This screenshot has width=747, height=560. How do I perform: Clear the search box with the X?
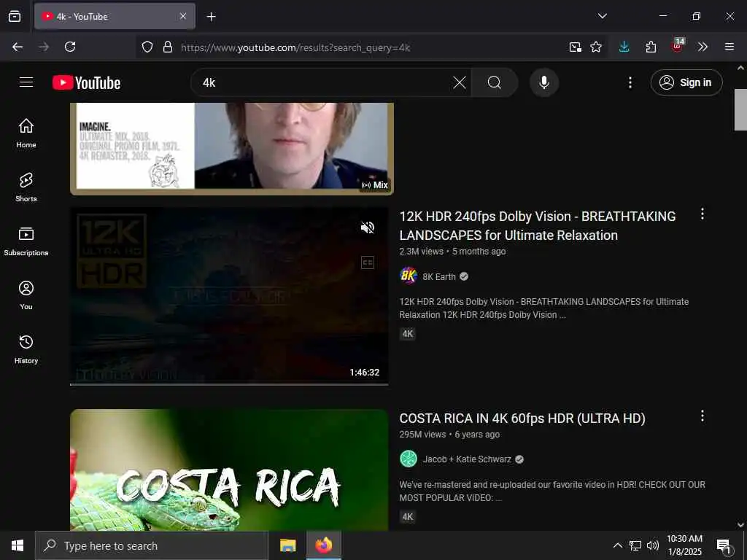pos(460,82)
